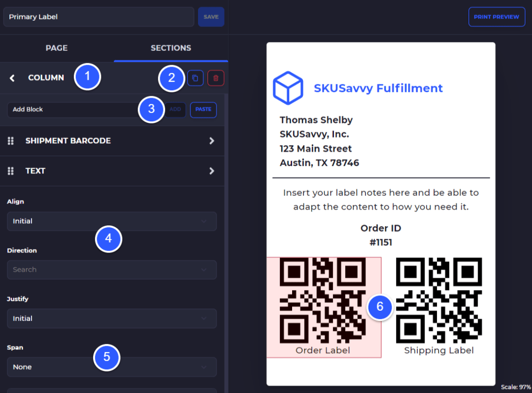This screenshot has width=532, height=393.
Task: Edit the Primary Label name field
Action: click(99, 17)
